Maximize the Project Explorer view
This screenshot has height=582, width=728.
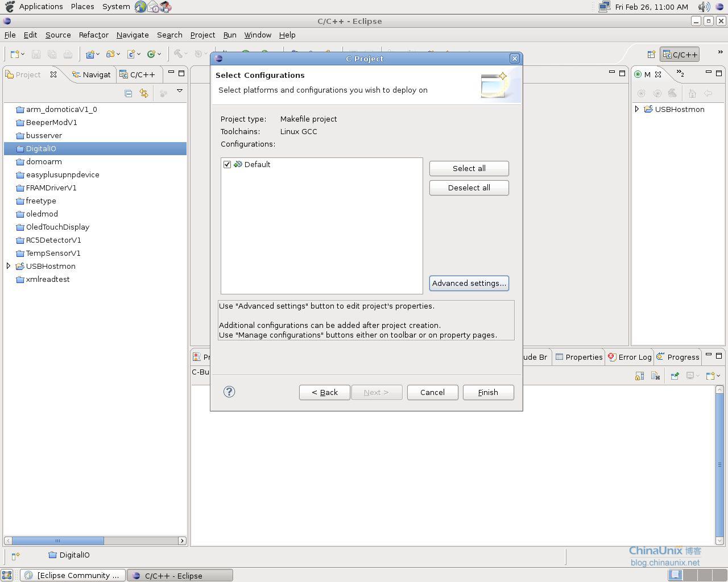181,73
